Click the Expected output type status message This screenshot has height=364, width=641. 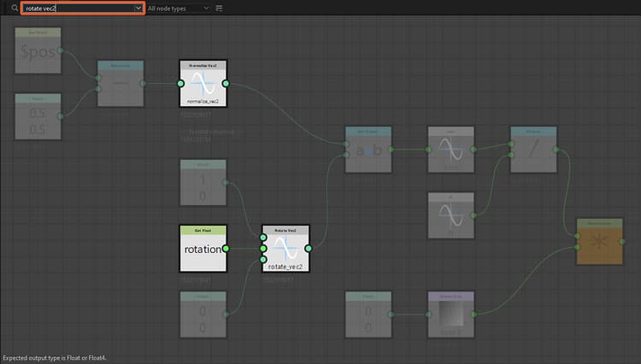point(55,358)
